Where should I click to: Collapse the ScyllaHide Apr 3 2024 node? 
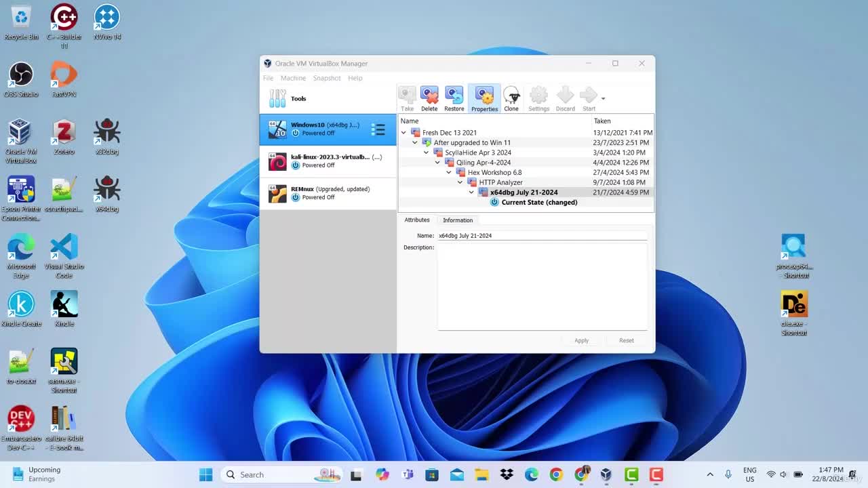click(427, 152)
